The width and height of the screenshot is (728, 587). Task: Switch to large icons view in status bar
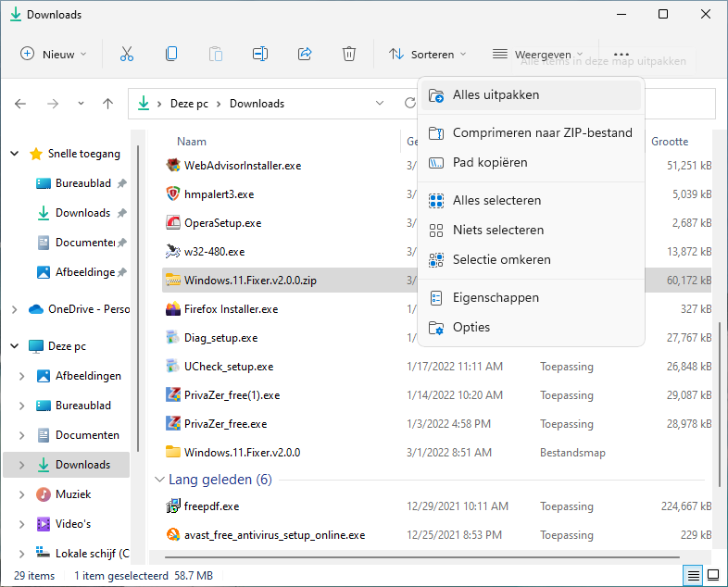[713, 576]
